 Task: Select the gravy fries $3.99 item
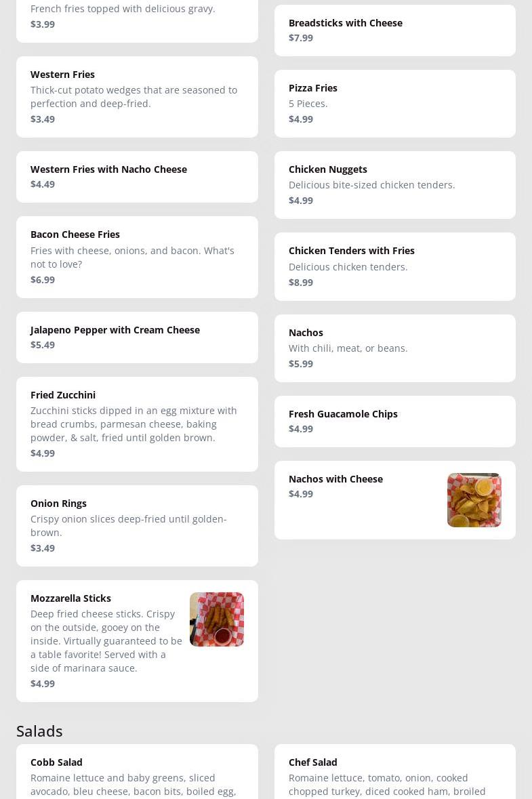point(136,17)
